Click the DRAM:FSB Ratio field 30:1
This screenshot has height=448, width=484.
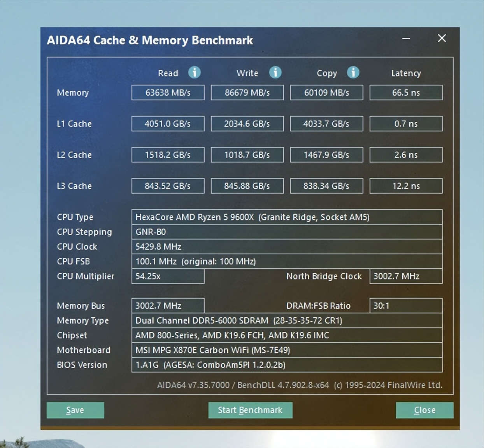click(406, 306)
